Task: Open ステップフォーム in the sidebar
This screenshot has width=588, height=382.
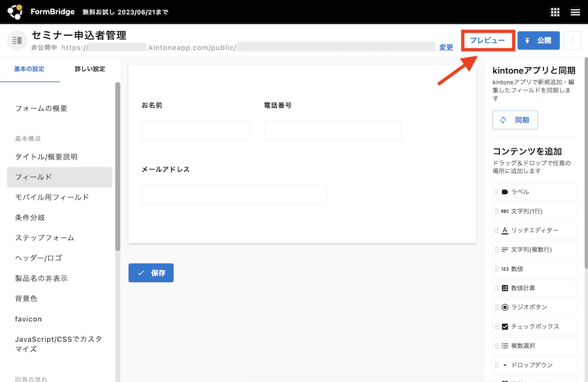Action: 44,237
